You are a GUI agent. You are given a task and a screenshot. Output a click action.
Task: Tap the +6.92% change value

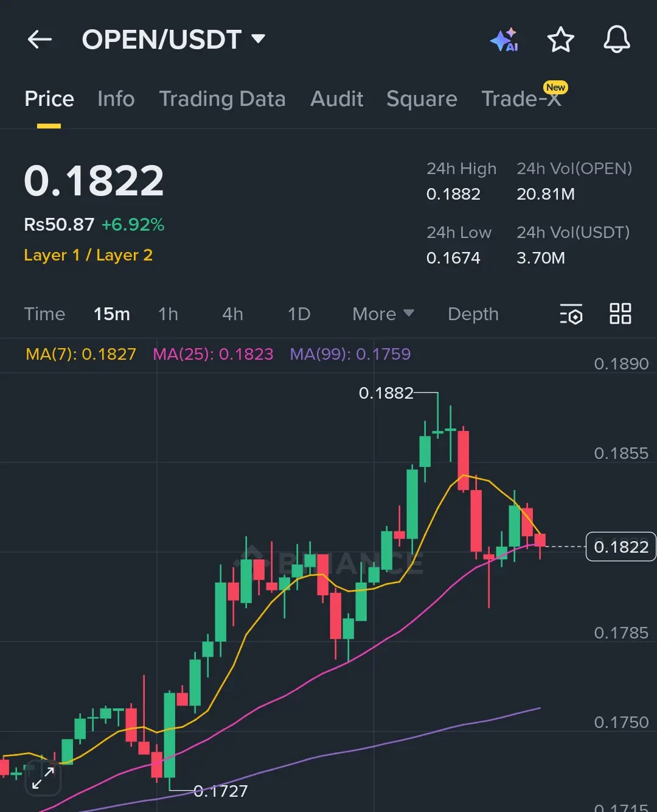tap(133, 225)
